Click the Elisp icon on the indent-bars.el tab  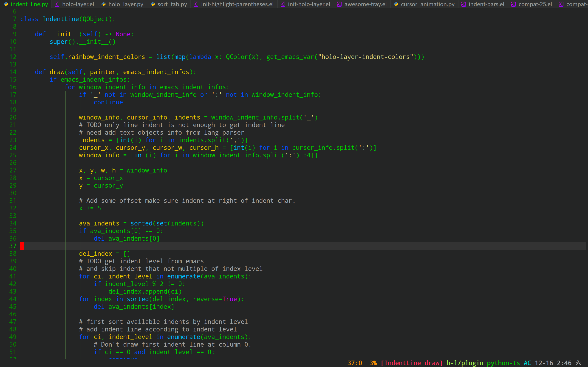pos(464,4)
